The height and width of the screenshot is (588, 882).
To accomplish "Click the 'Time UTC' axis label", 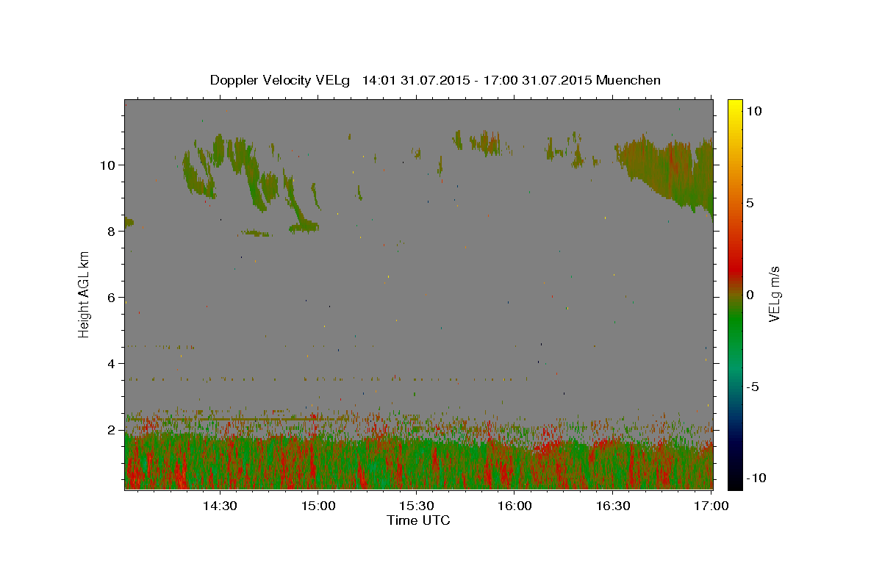I will (418, 520).
